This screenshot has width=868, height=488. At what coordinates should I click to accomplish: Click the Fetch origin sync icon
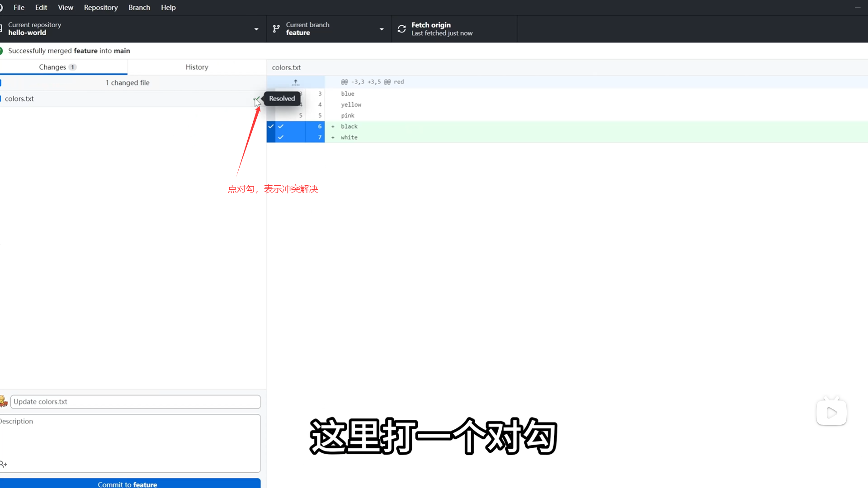(x=401, y=29)
